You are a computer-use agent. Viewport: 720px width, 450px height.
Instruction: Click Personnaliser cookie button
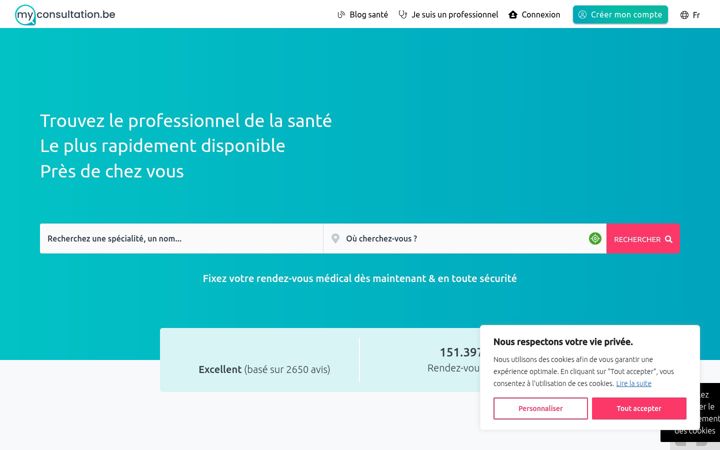[x=540, y=408]
